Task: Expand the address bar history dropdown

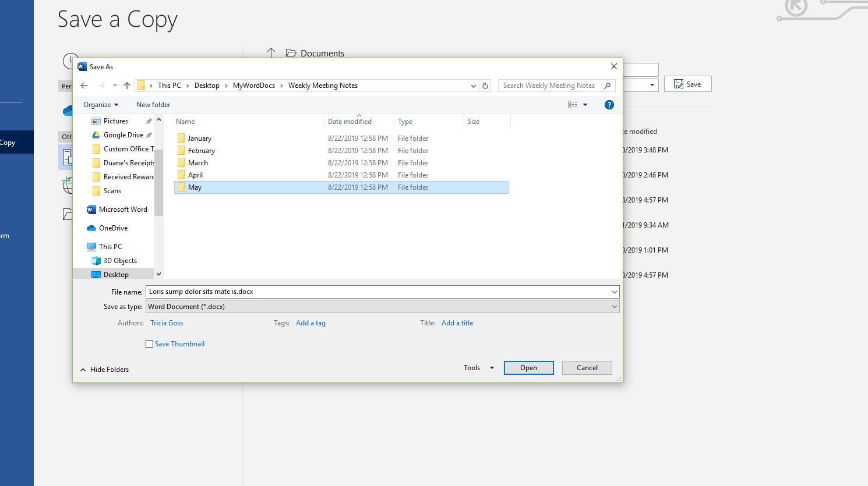Action: click(473, 86)
